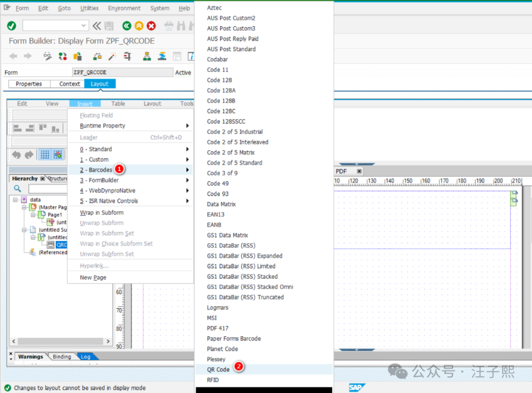The width and height of the screenshot is (532, 393).
Task: Click the Redo arrow in layout toolbar
Action: coord(29,155)
